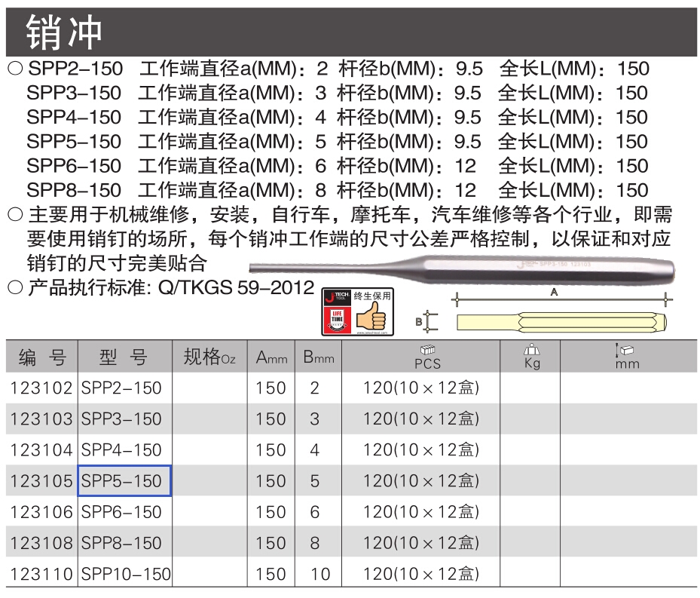Click the yellow pin punch diagram

(561, 322)
